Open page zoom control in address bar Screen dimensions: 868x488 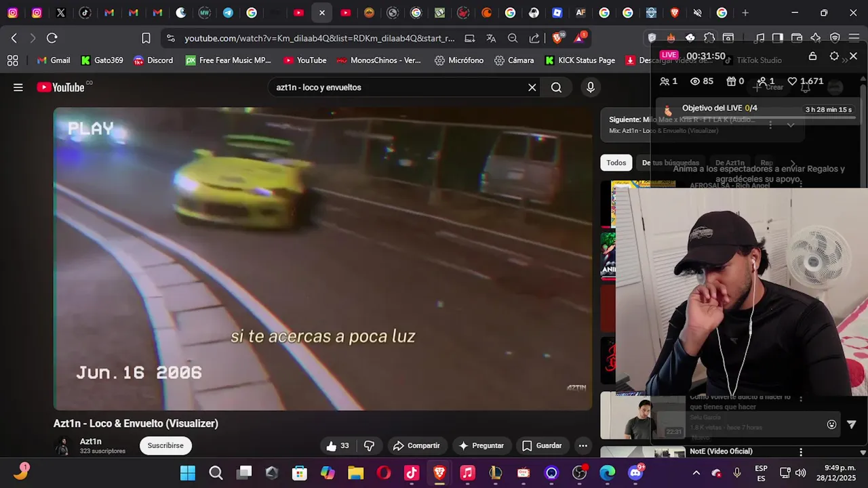coord(513,39)
